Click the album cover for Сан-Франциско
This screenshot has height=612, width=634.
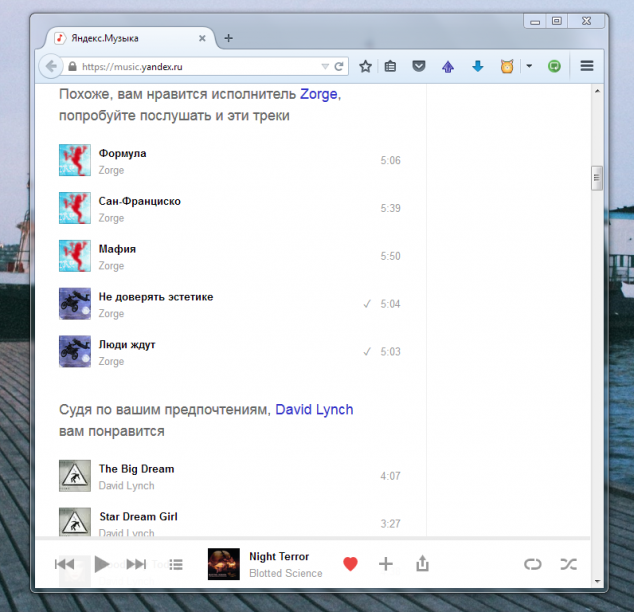point(75,208)
